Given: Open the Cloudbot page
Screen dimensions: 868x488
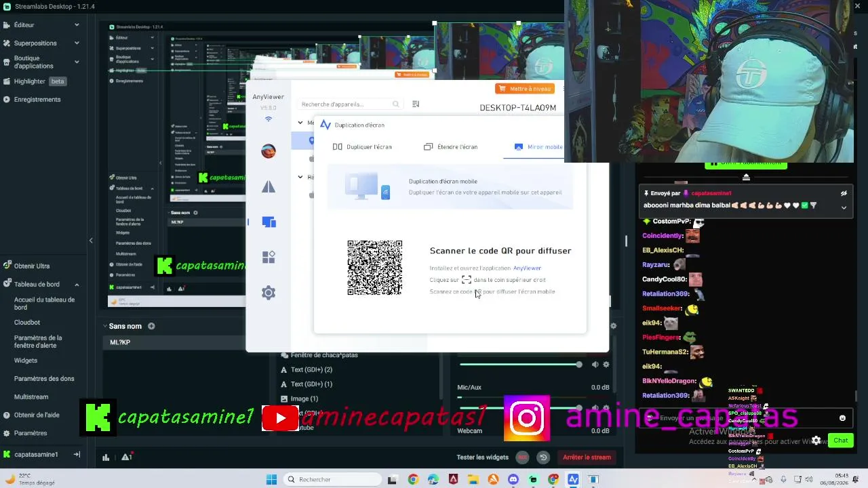Looking at the screenshot, I should 27,323.
